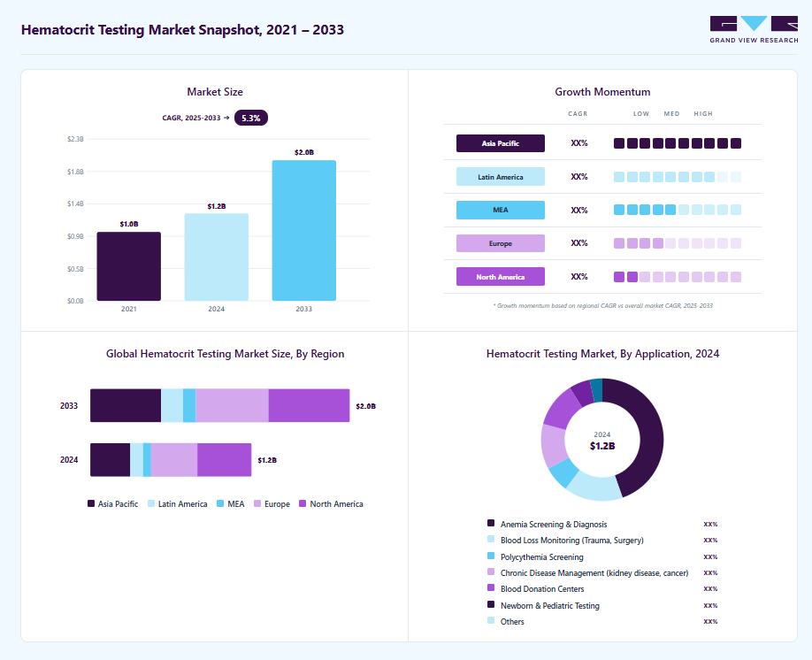Click the 2033 stacked bar North America segment
Image resolution: width=812 pixels, height=660 pixels.
pyautogui.click(x=310, y=405)
